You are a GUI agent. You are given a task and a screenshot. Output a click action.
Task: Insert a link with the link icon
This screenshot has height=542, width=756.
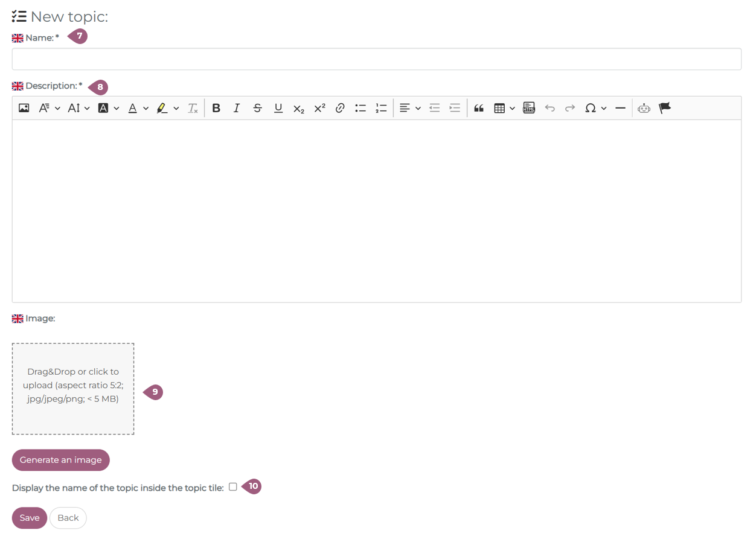click(340, 108)
